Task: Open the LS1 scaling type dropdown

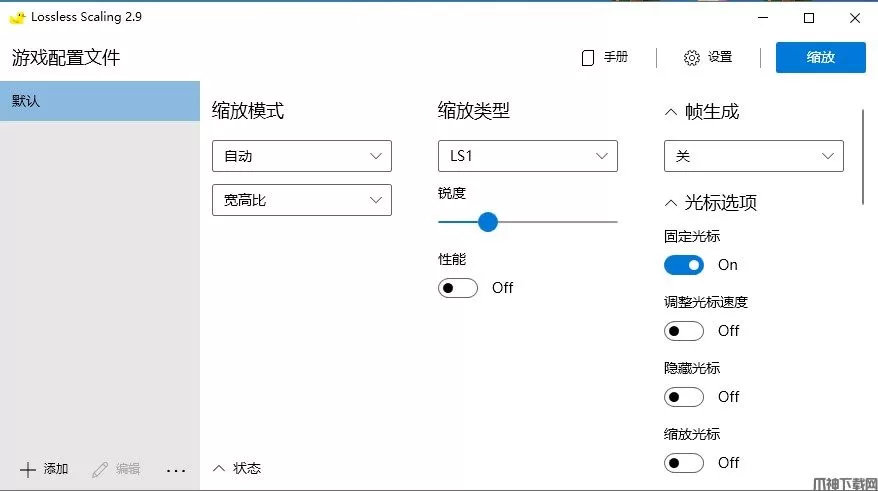Action: click(x=527, y=156)
